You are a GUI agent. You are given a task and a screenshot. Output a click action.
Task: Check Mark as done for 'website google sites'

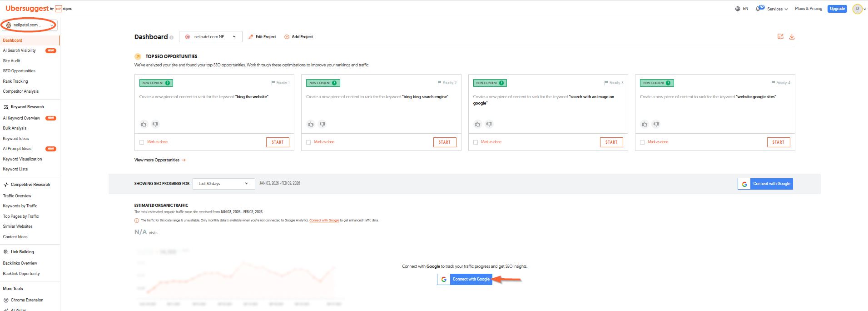pos(642,142)
